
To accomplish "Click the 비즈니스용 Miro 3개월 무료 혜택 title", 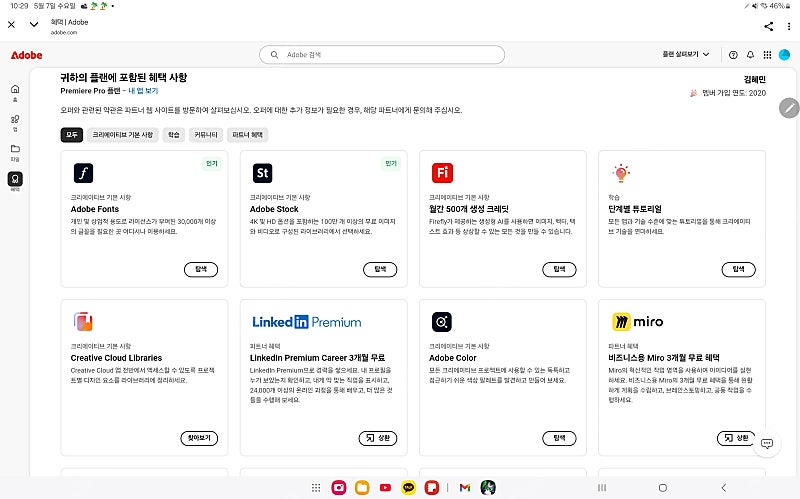I will (664, 358).
